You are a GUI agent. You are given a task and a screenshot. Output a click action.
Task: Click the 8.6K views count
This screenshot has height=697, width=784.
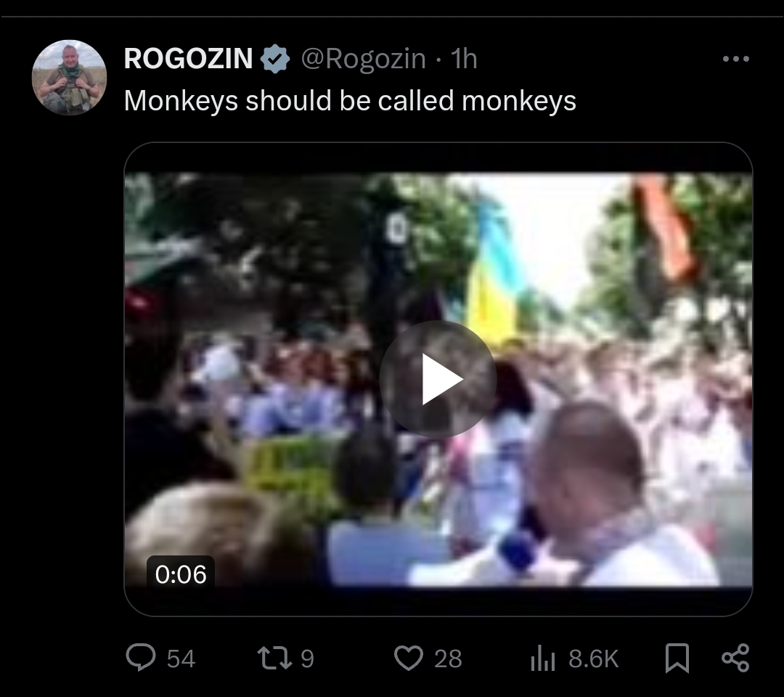pyautogui.click(x=594, y=659)
